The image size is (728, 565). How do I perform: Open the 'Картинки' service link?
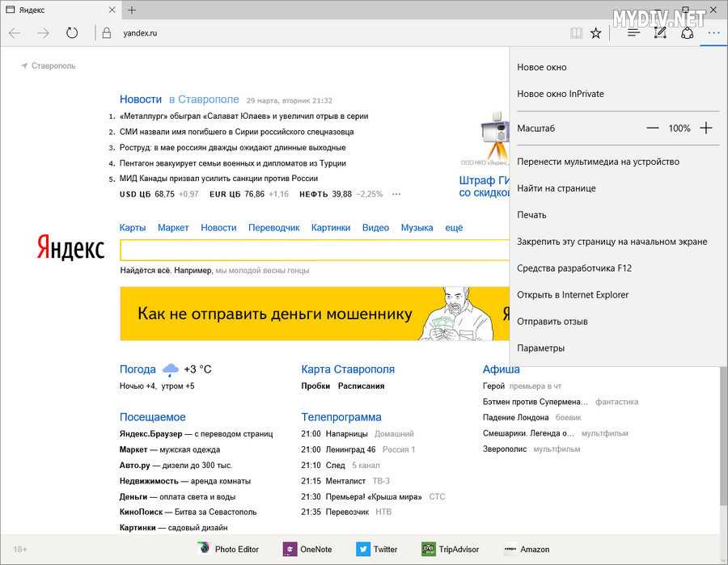tap(331, 228)
